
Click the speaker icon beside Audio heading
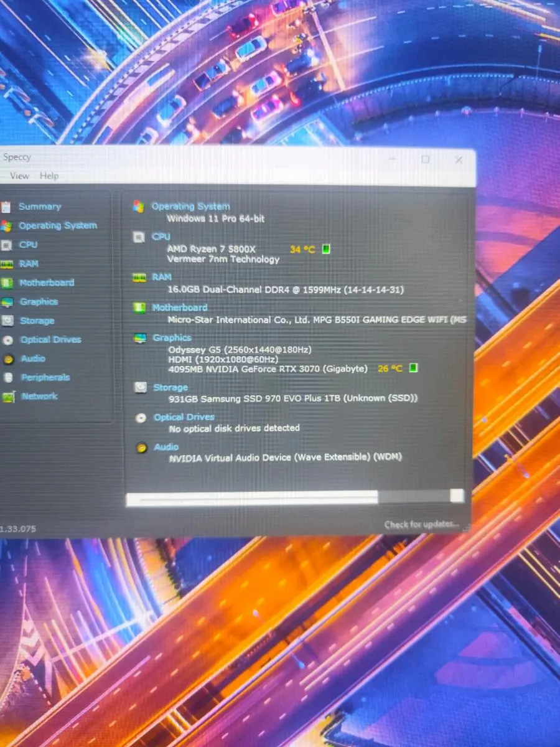[142, 448]
